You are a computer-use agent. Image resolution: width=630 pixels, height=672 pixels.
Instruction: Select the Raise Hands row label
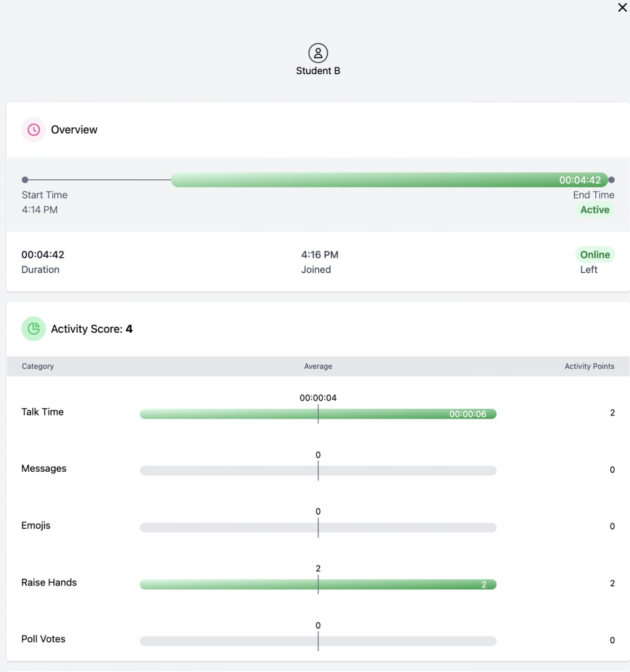coord(49,582)
